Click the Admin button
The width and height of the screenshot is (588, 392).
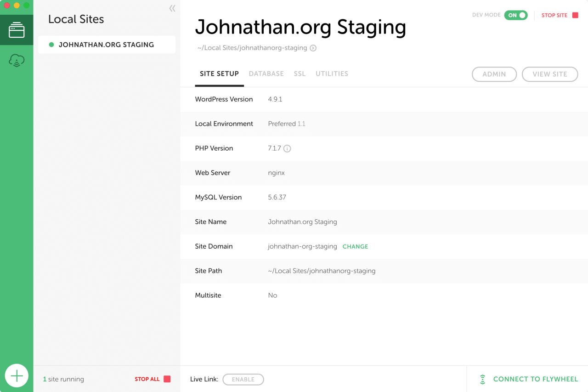494,74
